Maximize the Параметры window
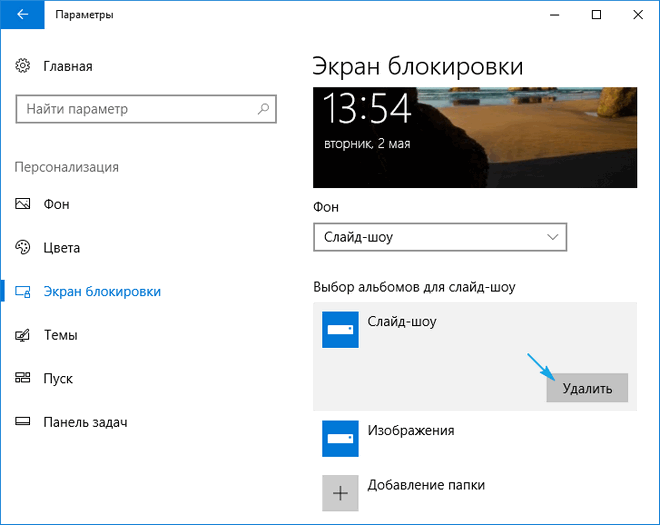 [597, 15]
